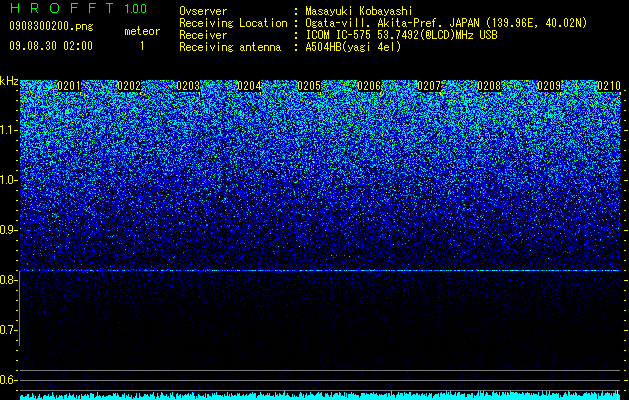The height and width of the screenshot is (400, 629).
Task: Click the 0209 time marker label
Action: (549, 86)
